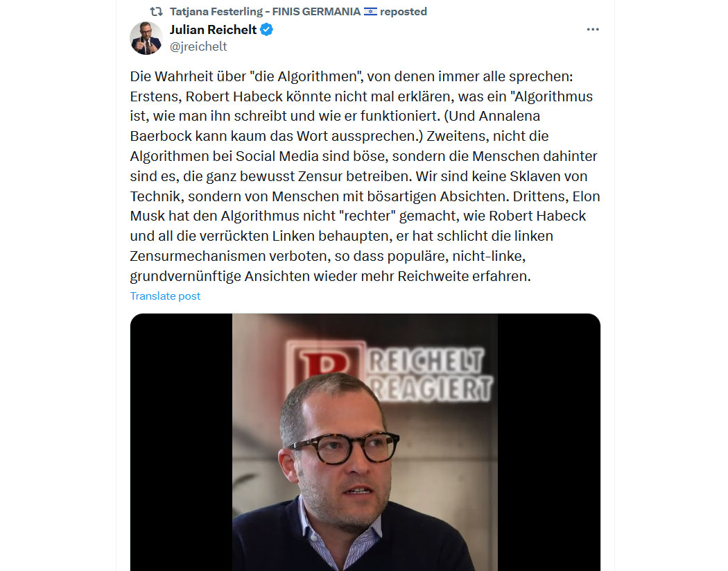Click the tortoiseshell glasses in the video
Image resolution: width=728 pixels, height=571 pixels.
coord(345,448)
